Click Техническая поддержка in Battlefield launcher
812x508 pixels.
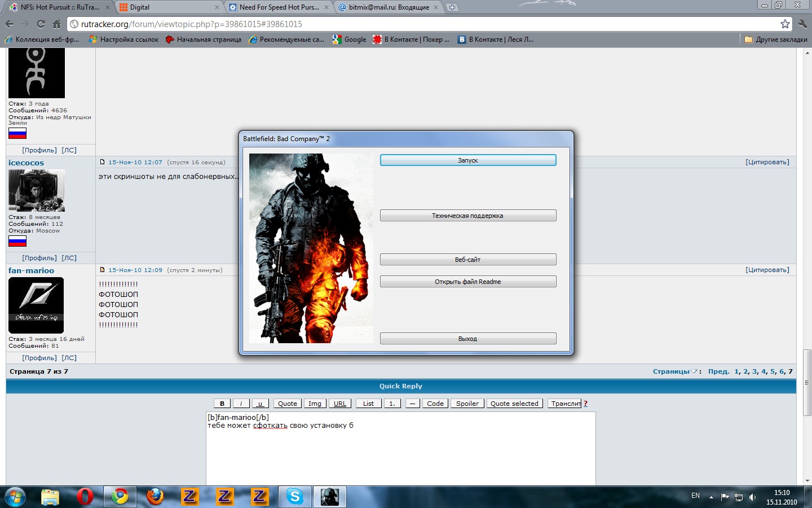pos(468,216)
